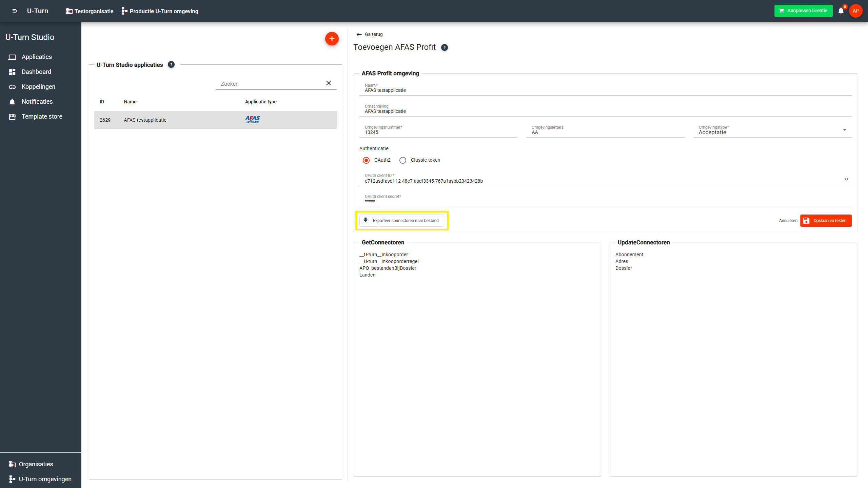This screenshot has height=488, width=868.
Task: Click Ga terug link
Action: [x=370, y=34]
